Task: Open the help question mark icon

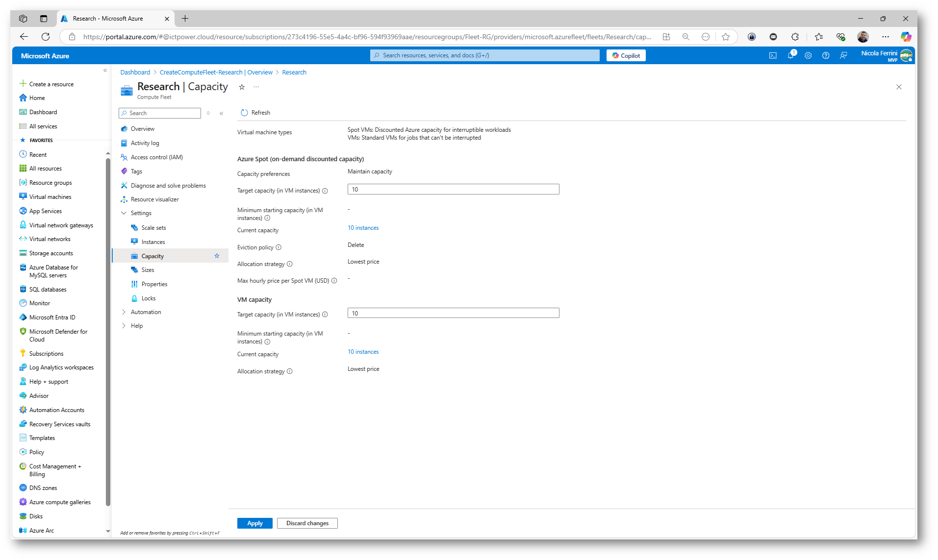Action: coord(826,56)
